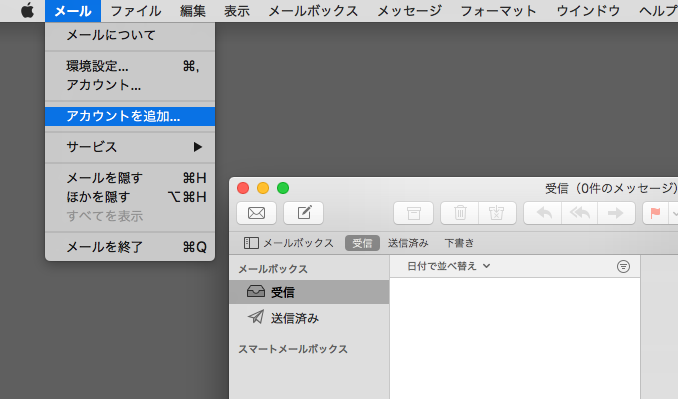The width and height of the screenshot is (678, 399).
Task: Open the 編集 menu in menu bar
Action: [x=193, y=11]
